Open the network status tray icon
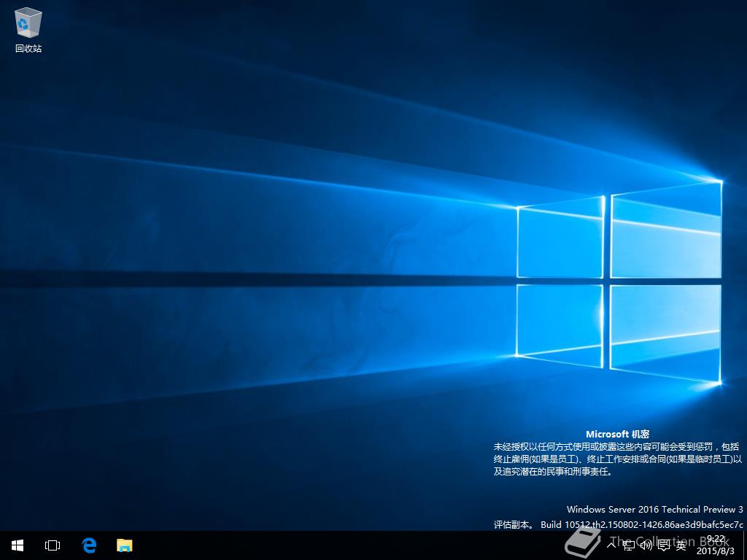Screen dimensions: 747x560 point(628,545)
